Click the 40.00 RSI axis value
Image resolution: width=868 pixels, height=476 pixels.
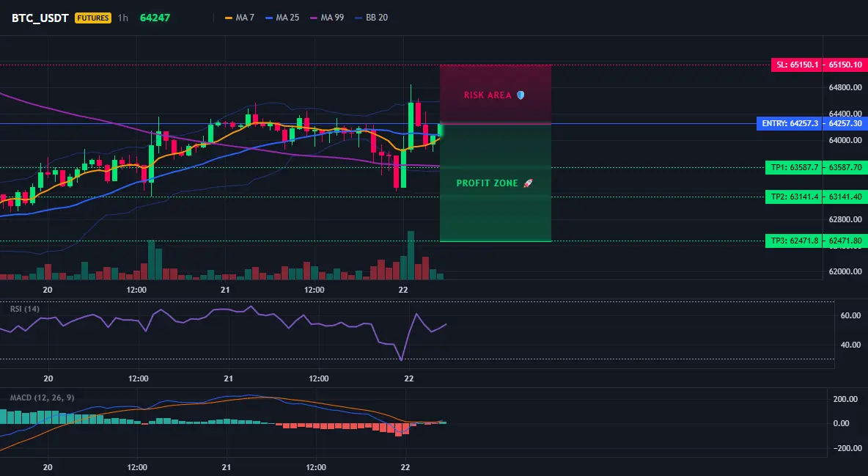851,345
